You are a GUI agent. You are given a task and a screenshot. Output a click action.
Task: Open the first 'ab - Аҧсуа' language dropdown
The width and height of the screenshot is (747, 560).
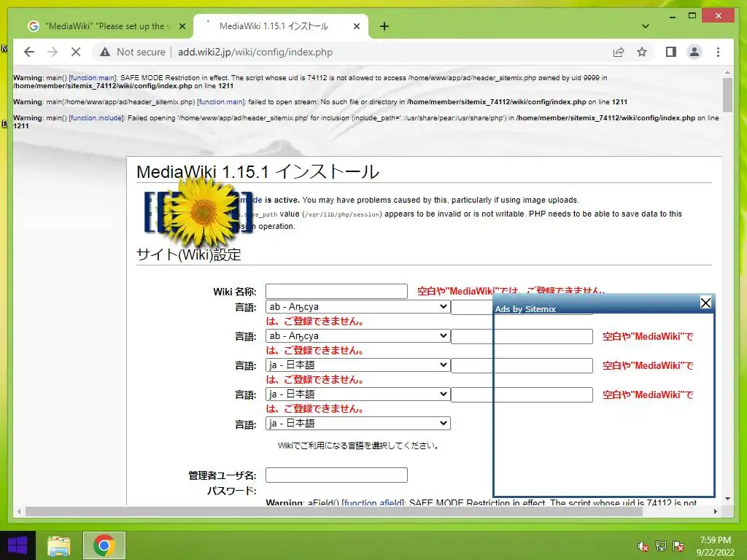click(x=357, y=307)
